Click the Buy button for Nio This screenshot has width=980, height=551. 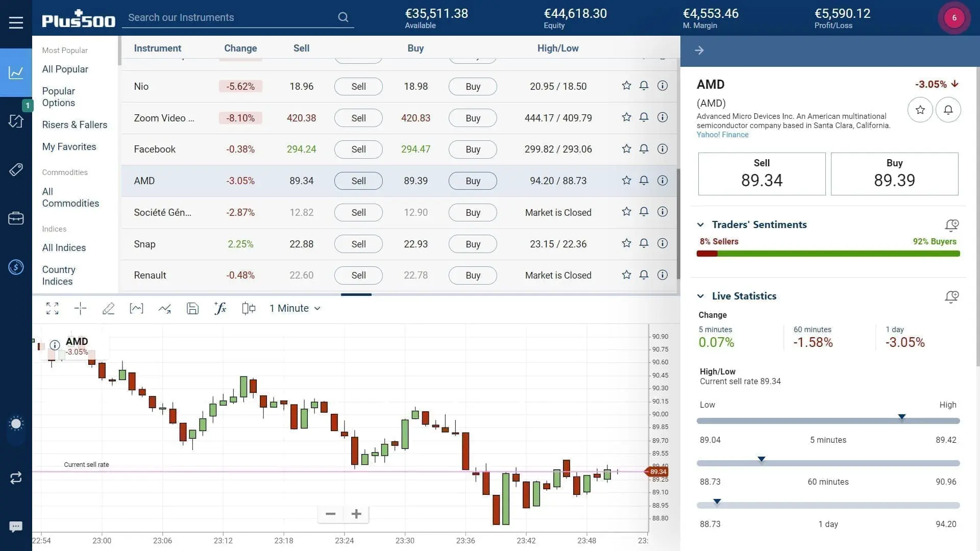472,86
